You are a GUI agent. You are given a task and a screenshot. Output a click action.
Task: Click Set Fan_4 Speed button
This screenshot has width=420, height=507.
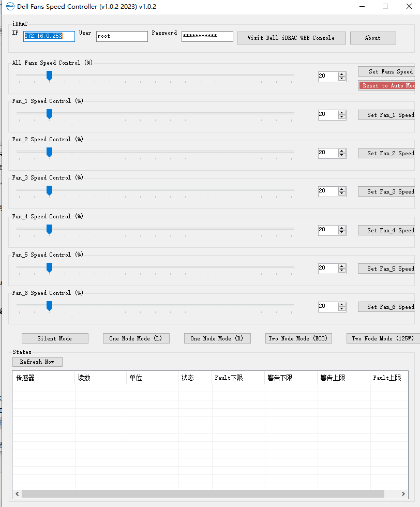click(x=386, y=230)
